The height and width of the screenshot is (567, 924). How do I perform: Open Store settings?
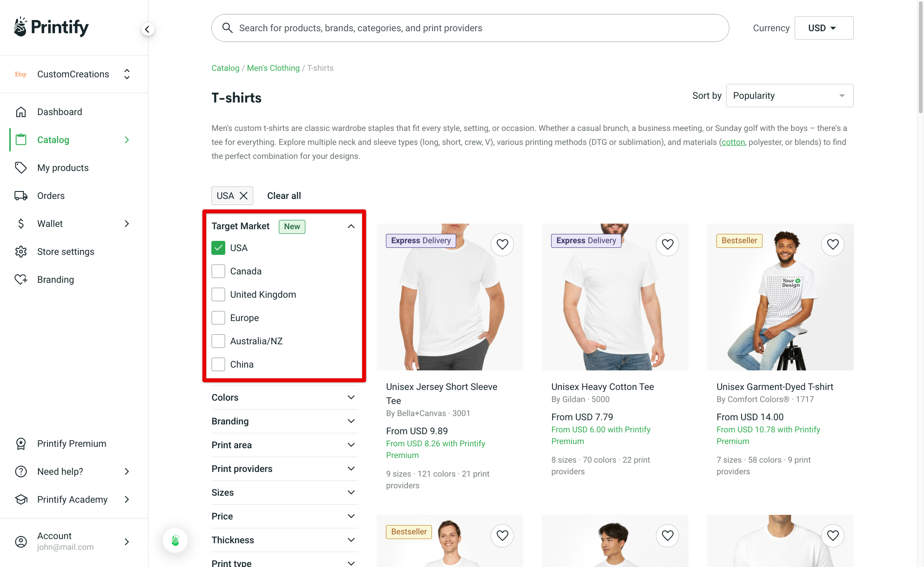pos(66,252)
